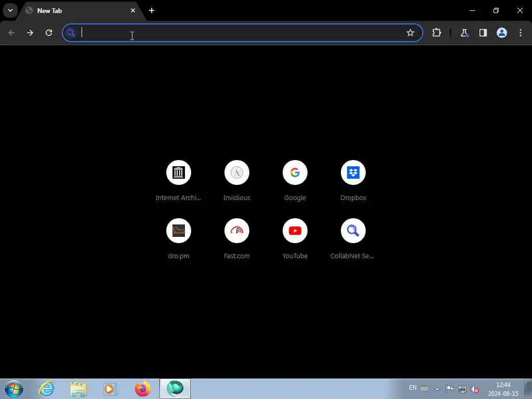Close the New Tab tab
The width and height of the screenshot is (532, 399).
[133, 10]
